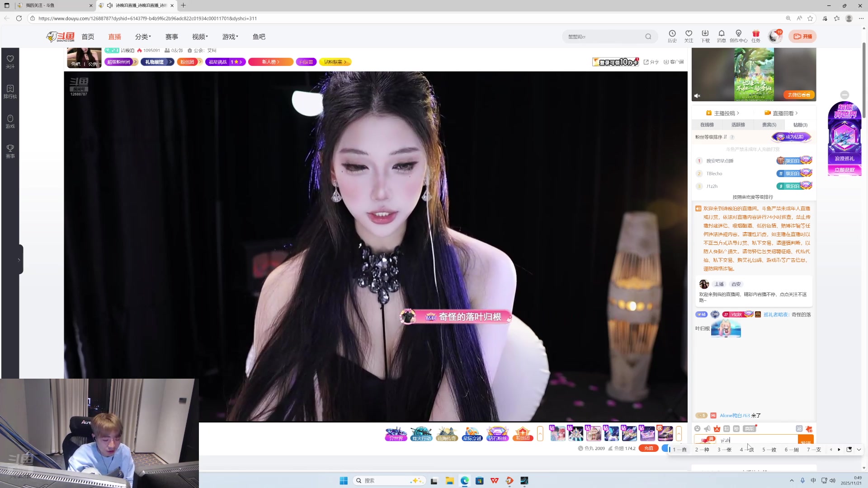Open the 直播 navigation menu item
The height and width of the screenshot is (488, 868).
[x=114, y=37]
